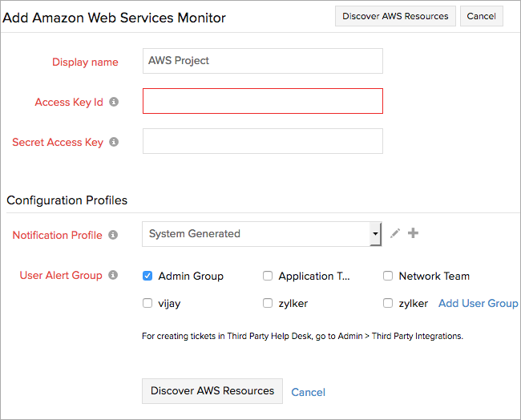Tick the vijay user group checkbox

(147, 303)
